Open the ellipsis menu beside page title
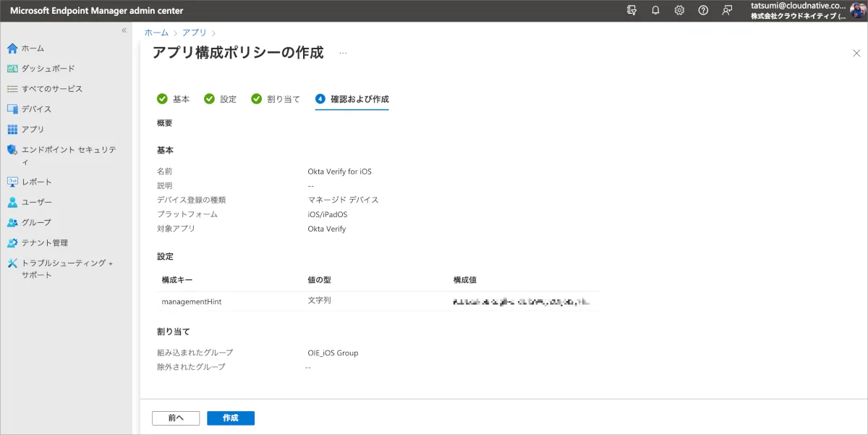The height and width of the screenshot is (435, 868). 343,53
